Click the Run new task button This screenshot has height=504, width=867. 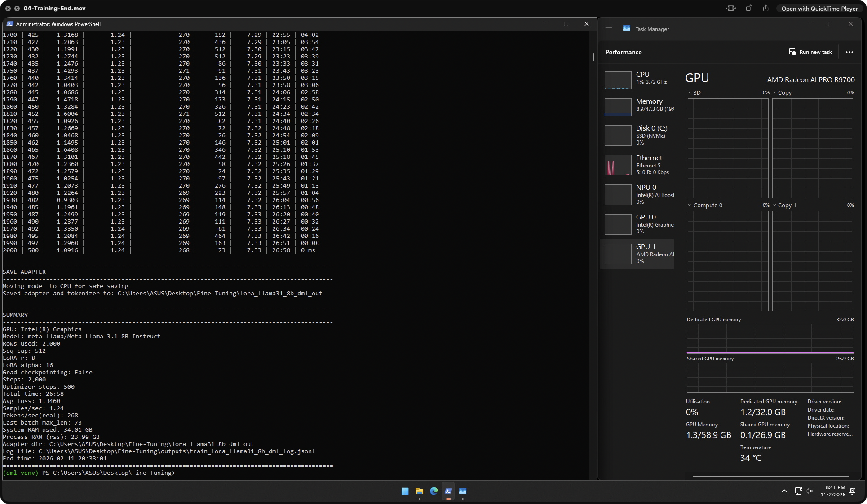click(x=810, y=52)
